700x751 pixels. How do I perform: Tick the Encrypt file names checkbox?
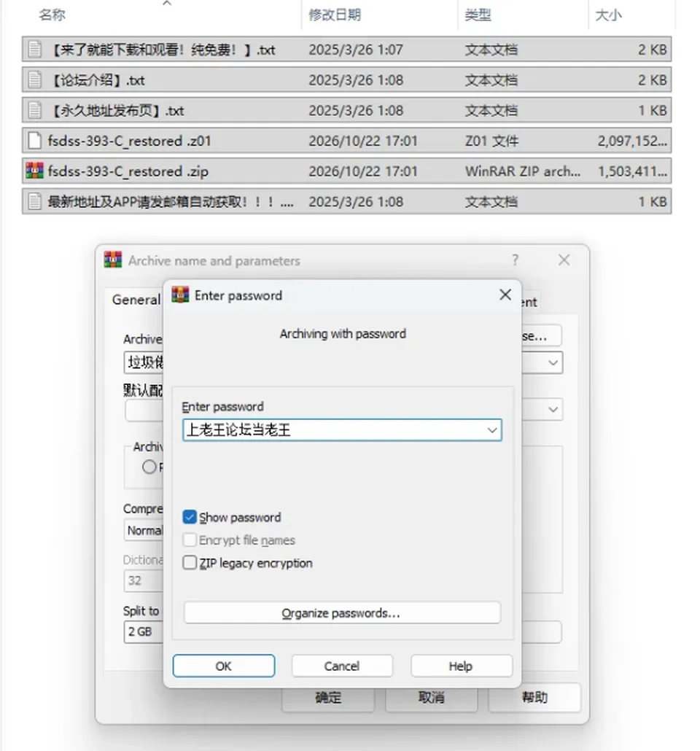(x=190, y=540)
